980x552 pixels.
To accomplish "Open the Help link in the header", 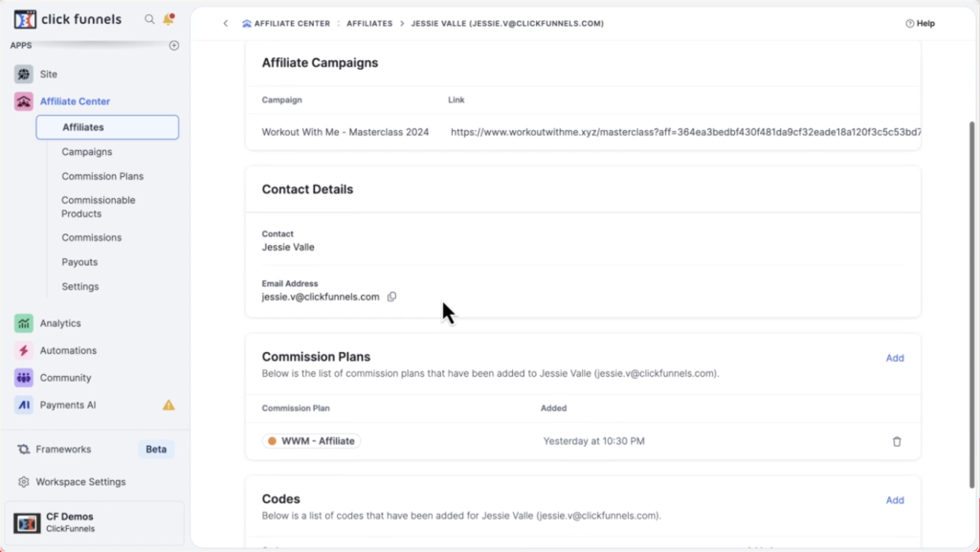I will [x=920, y=24].
